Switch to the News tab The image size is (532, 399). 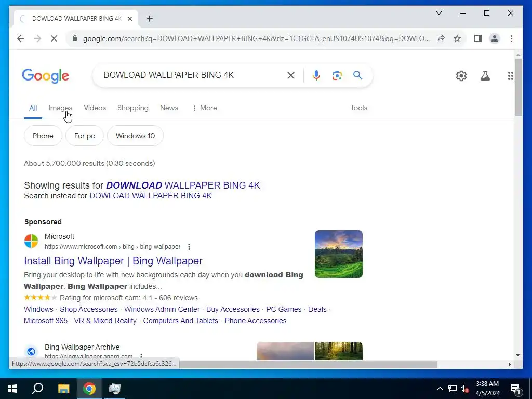click(169, 108)
